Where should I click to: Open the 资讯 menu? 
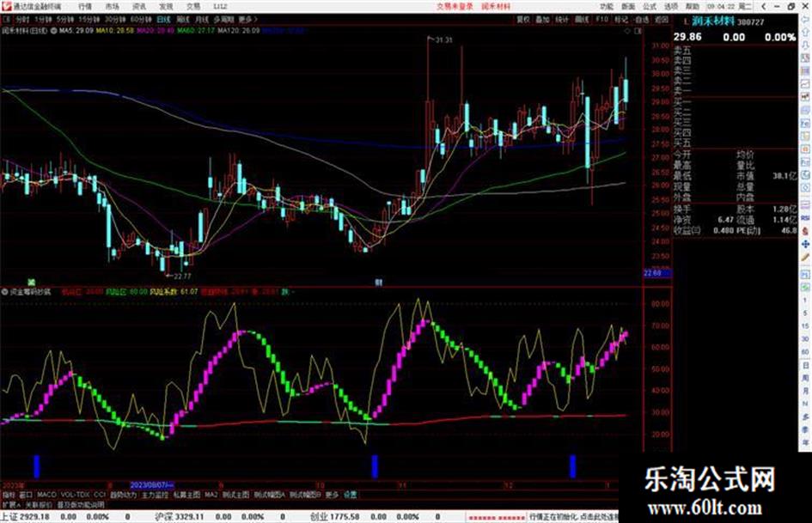pos(139,6)
